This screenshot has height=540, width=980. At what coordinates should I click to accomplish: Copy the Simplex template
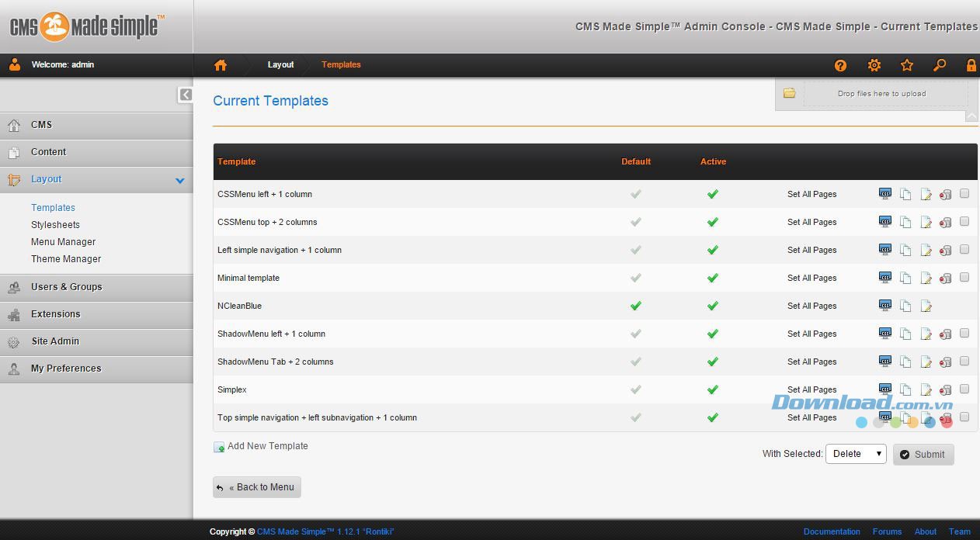click(x=905, y=389)
